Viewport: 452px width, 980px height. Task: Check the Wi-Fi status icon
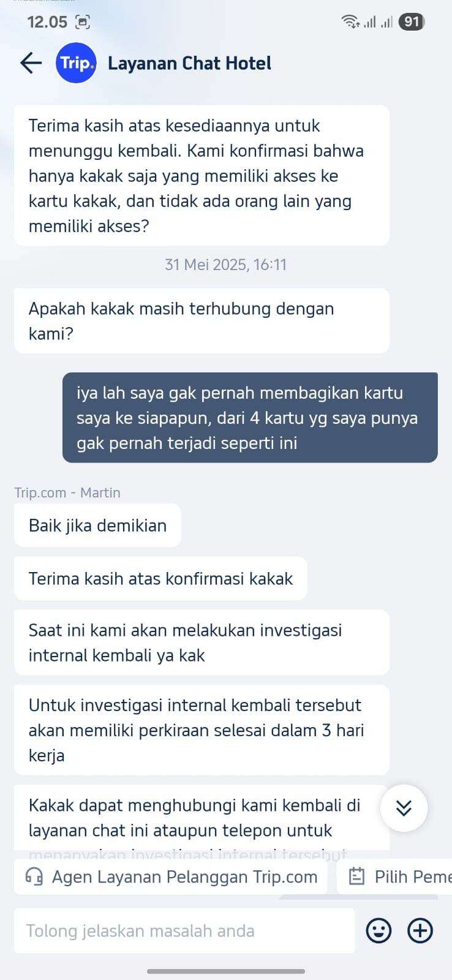click(x=350, y=22)
